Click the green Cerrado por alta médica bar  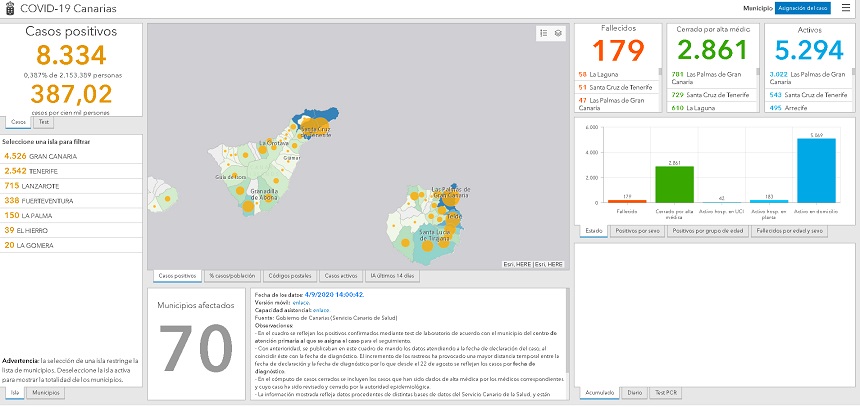[674, 184]
